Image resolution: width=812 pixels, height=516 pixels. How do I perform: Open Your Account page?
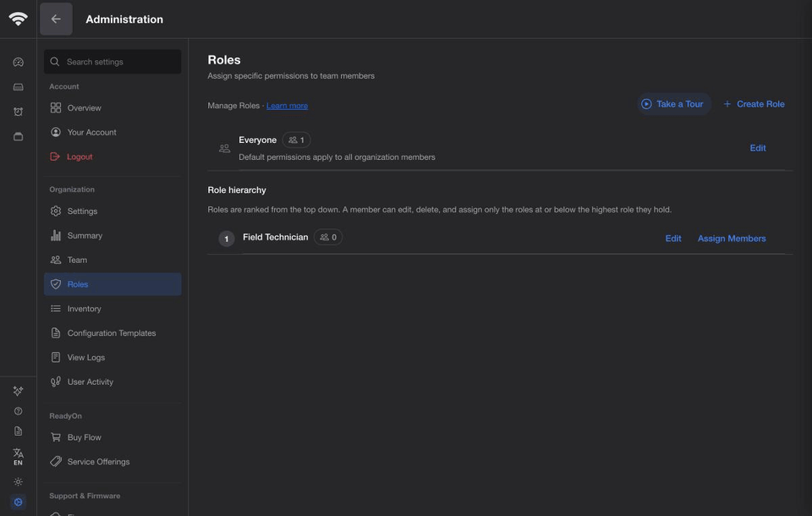coord(112,132)
